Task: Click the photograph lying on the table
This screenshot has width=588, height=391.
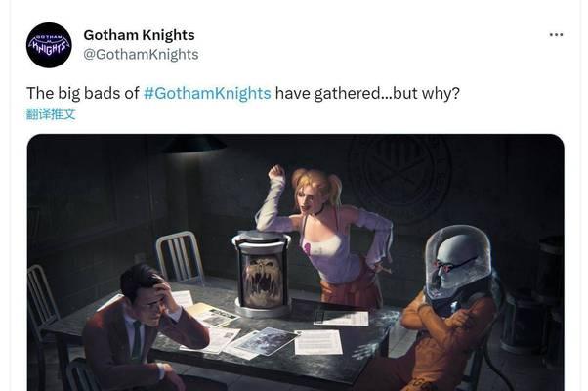Action: pyautogui.click(x=263, y=341)
